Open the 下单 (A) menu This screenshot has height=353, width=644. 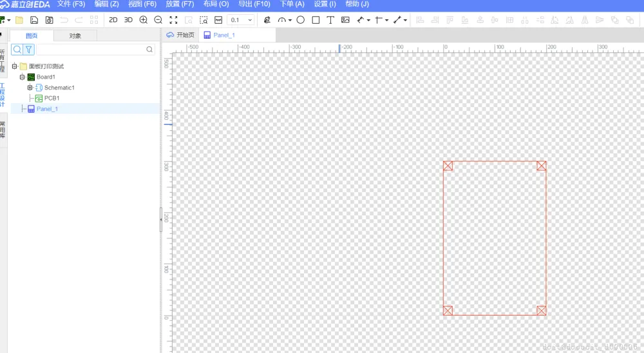tap(292, 4)
